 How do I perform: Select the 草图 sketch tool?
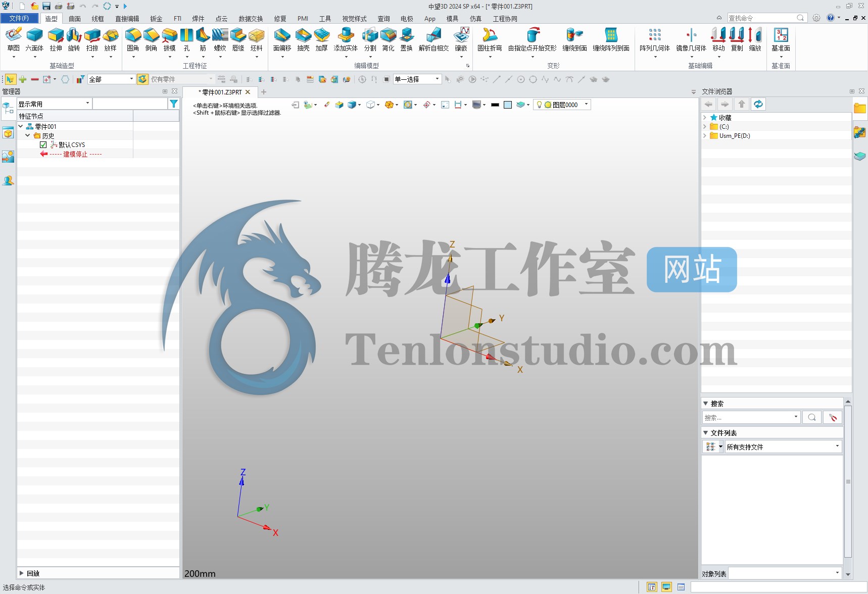[14, 39]
